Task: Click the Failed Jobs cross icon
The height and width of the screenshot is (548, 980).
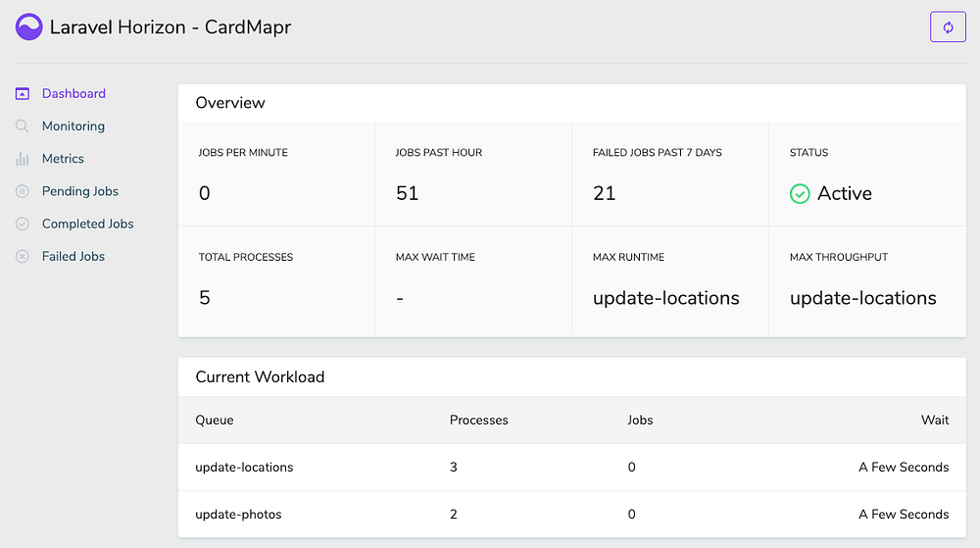Action: click(x=23, y=257)
